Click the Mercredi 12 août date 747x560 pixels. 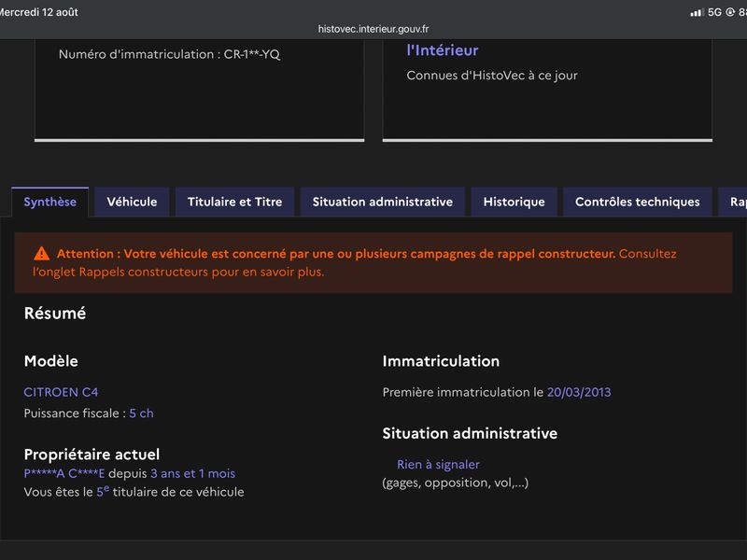(39, 12)
